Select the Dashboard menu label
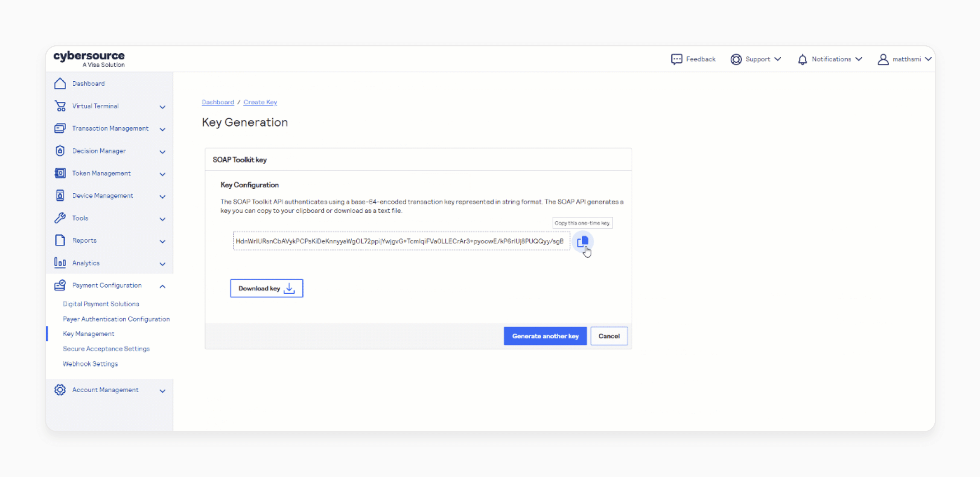980x477 pixels. [x=88, y=83]
